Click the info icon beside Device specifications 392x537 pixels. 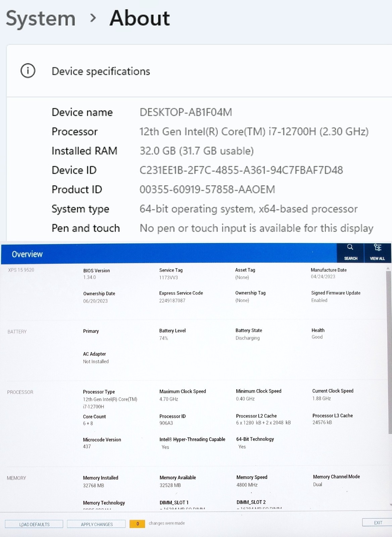pyautogui.click(x=28, y=71)
